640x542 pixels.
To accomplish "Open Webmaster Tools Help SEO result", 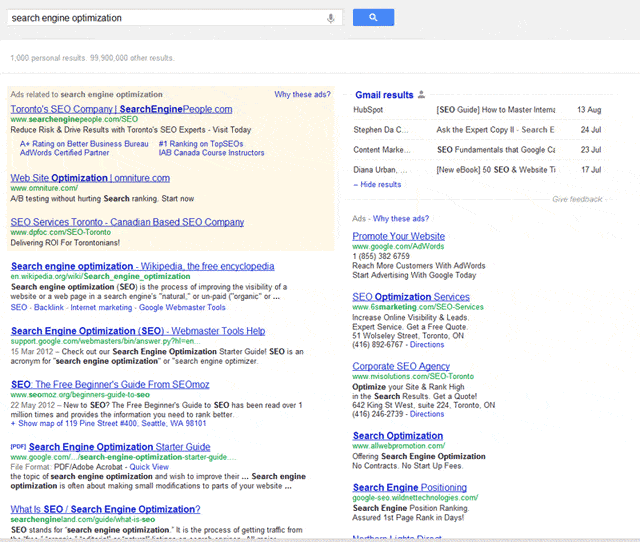I will tap(138, 331).
